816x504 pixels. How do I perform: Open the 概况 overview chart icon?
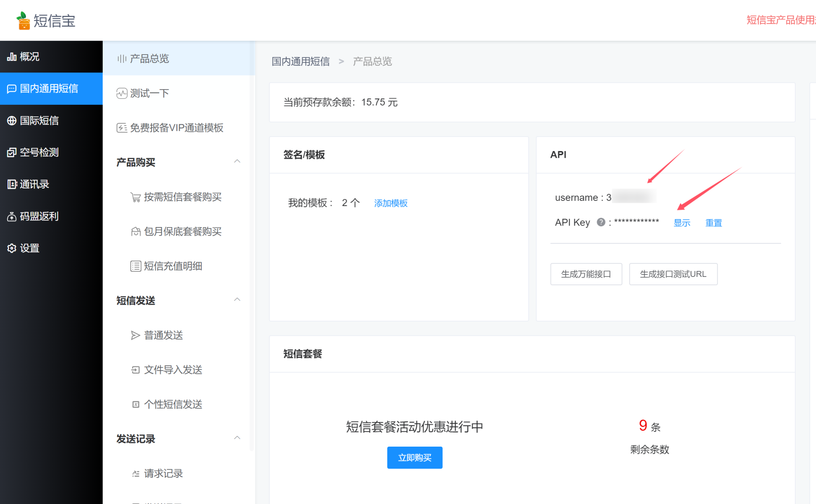12,57
